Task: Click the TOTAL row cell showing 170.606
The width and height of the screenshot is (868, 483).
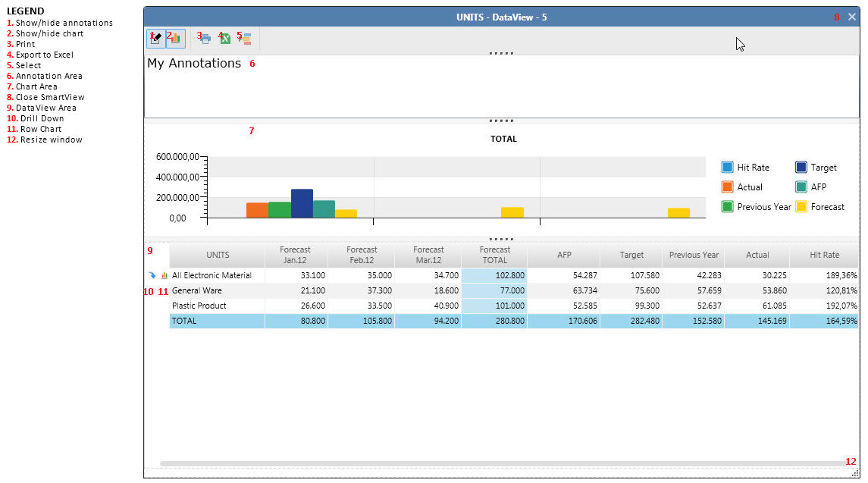Action: tap(563, 321)
